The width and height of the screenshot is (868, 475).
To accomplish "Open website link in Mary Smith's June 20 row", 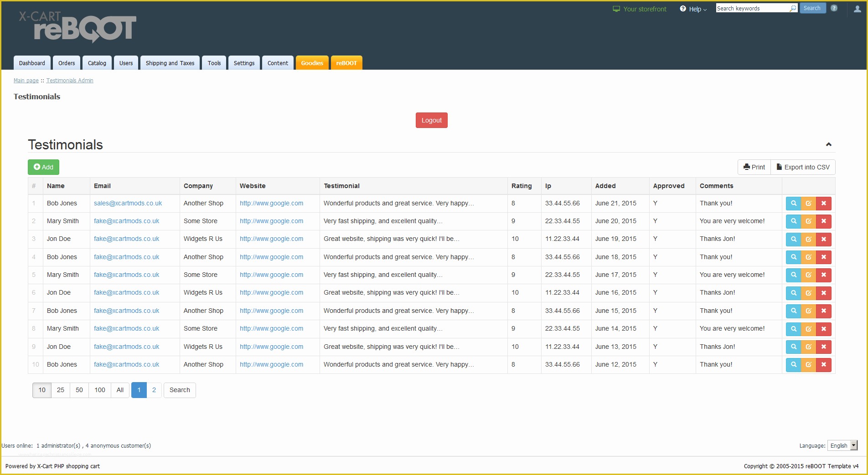I will [x=271, y=221].
